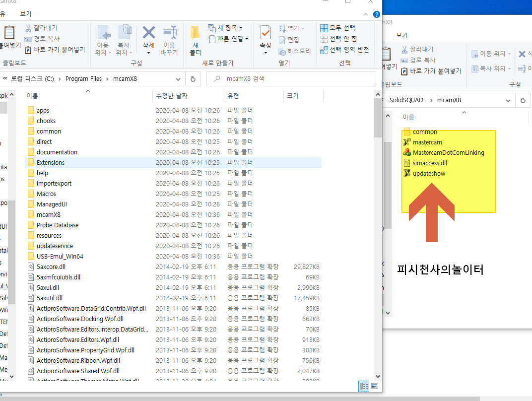Click the Properties (속성) checkmark icon

tap(266, 33)
